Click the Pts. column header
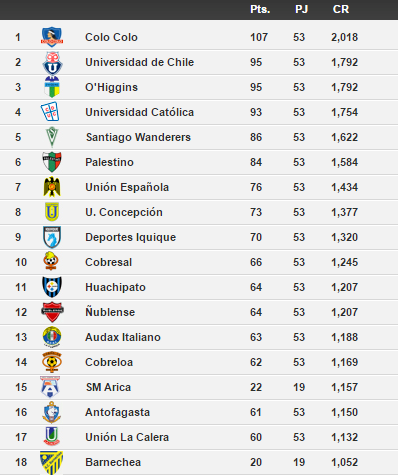 (260, 9)
